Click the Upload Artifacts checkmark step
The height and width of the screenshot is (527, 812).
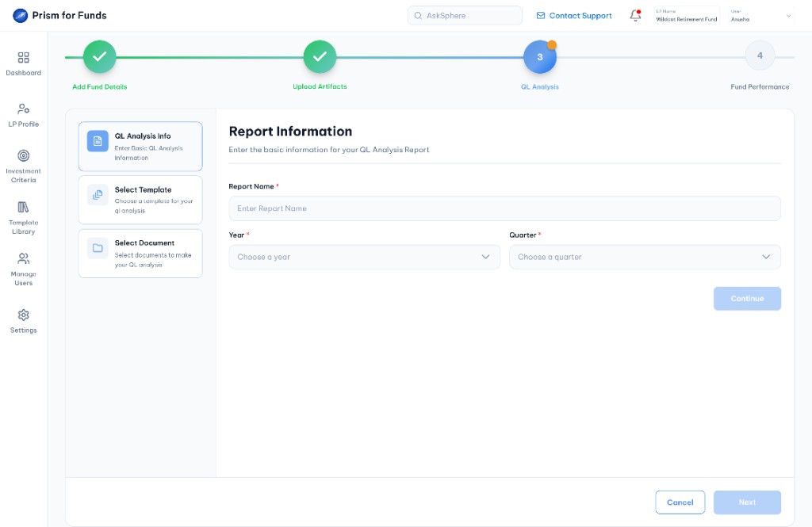[x=320, y=56]
